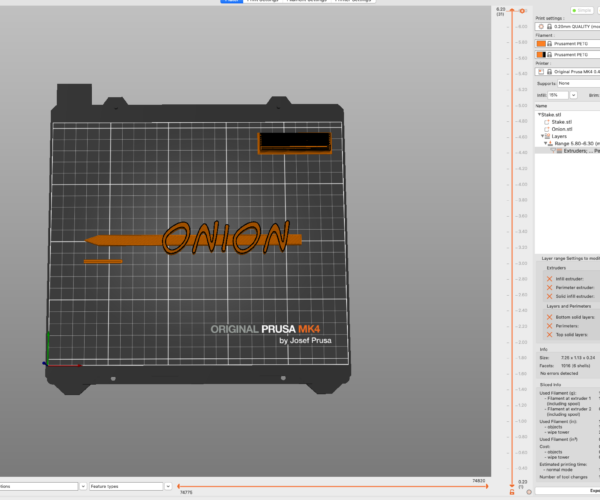Select the Simple mode toggle
Image resolution: width=600 pixels, height=500 pixels.
point(581,9)
